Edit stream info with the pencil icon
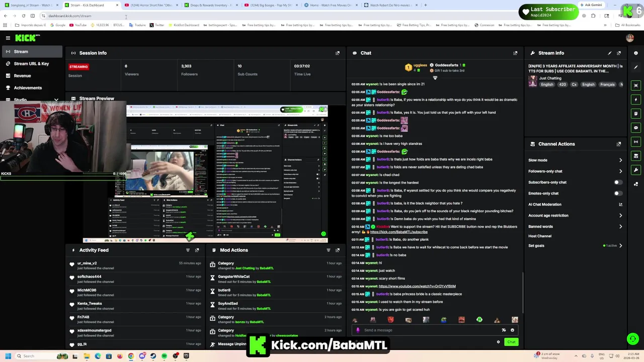 (610, 53)
